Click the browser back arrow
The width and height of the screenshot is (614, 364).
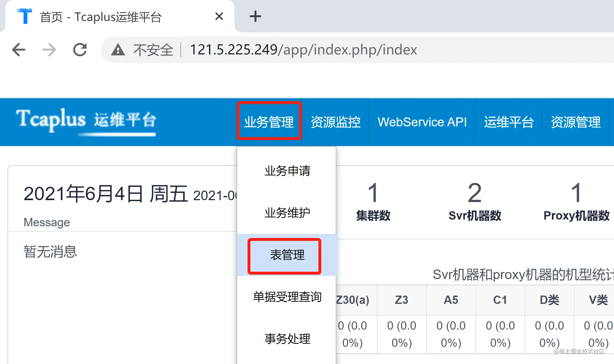coord(19,50)
